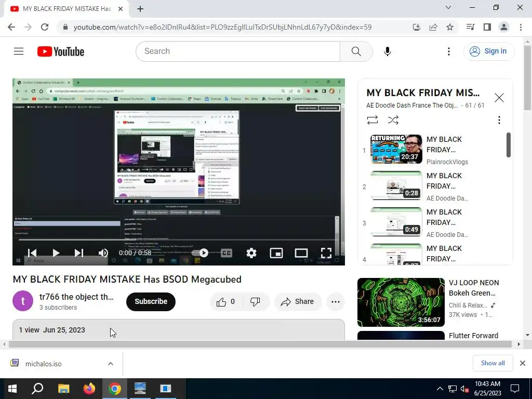Select MY BLACK FRIDAY MISTAKE tab
This screenshot has height=399, width=532.
66,9
